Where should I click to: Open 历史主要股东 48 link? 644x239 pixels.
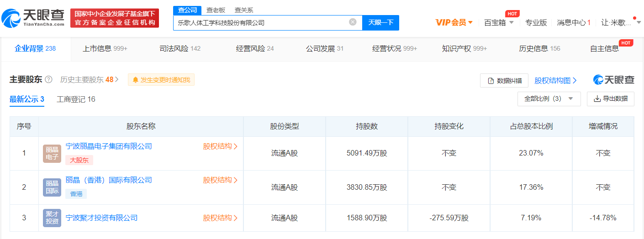pos(90,80)
